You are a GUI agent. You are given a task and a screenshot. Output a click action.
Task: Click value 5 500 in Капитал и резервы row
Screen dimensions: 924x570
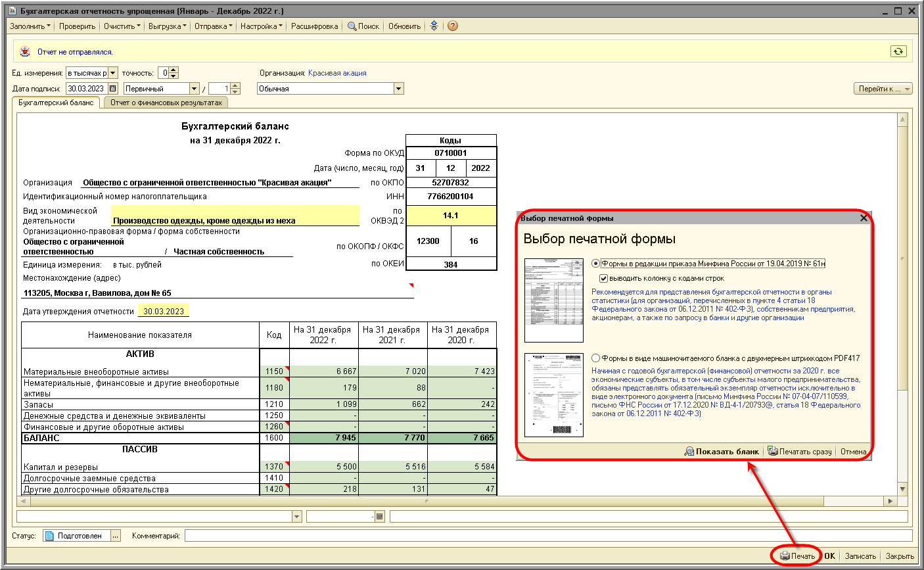click(x=324, y=467)
